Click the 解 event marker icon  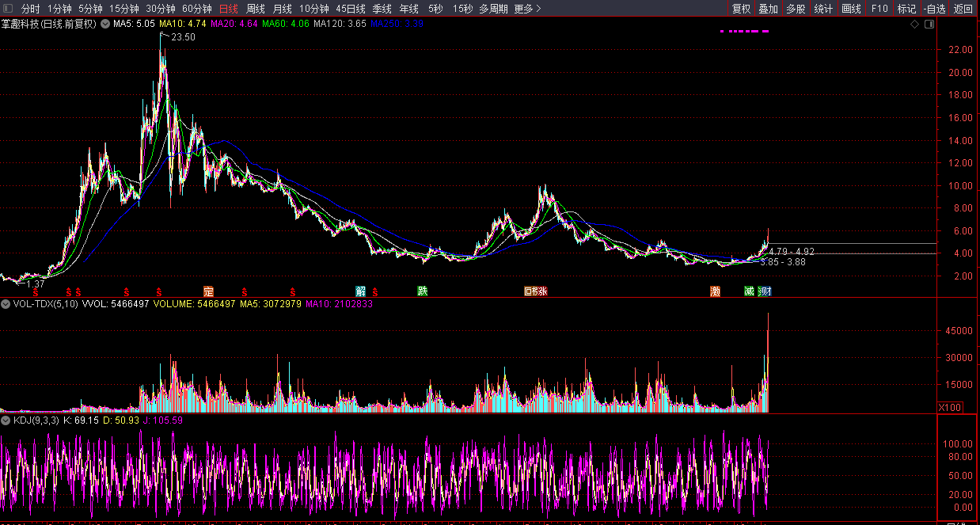(x=361, y=291)
